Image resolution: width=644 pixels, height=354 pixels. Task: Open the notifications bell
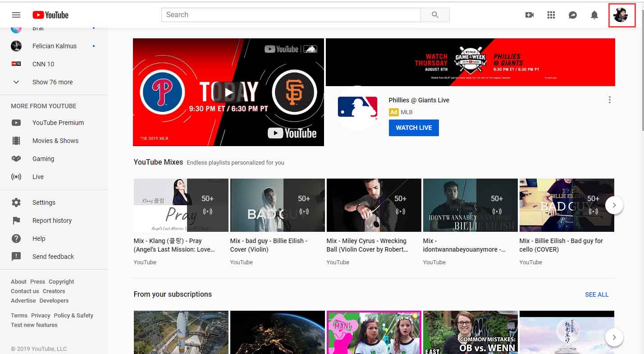point(594,15)
